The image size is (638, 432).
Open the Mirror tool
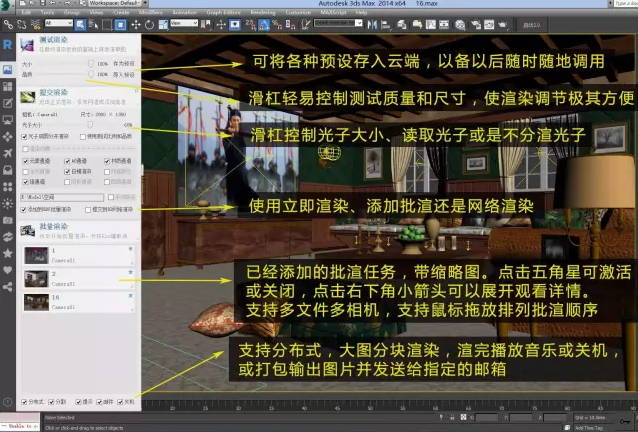point(372,25)
